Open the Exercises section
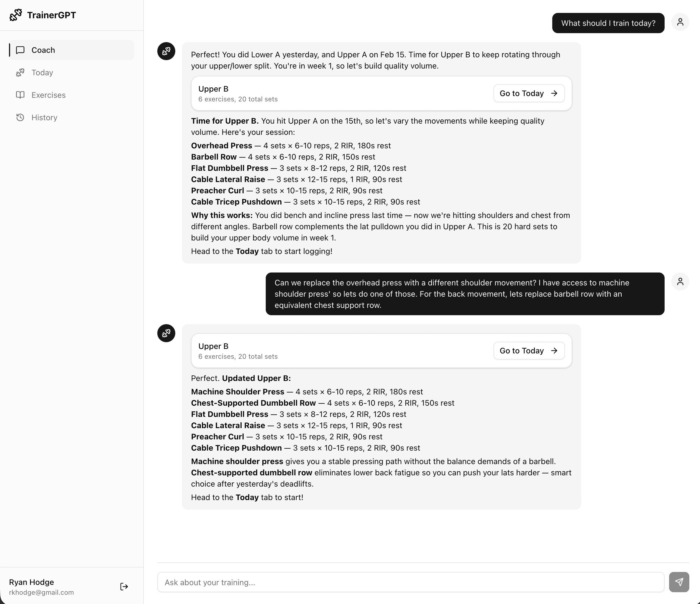 (x=48, y=95)
